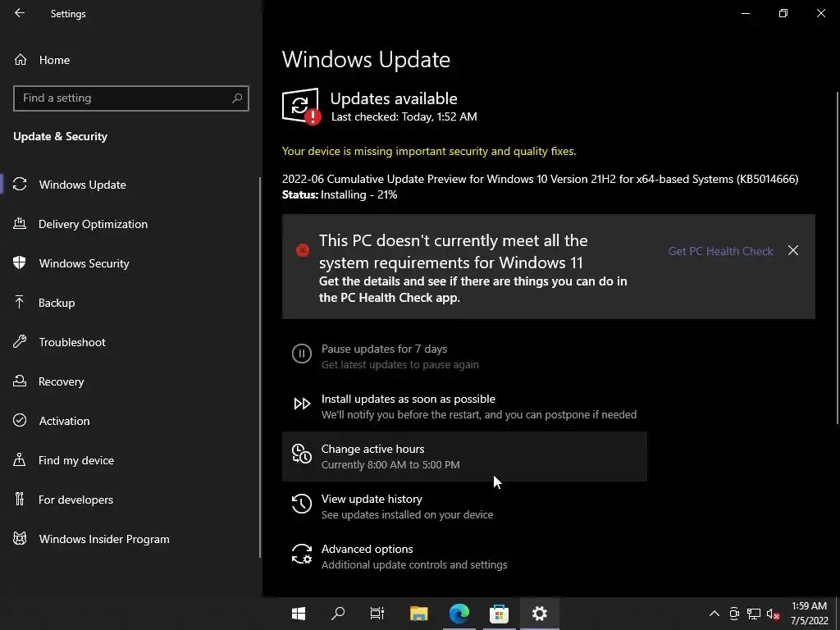
Task: Click the Windows Update refresh arrows icon in sidebar
Action: [x=20, y=185]
